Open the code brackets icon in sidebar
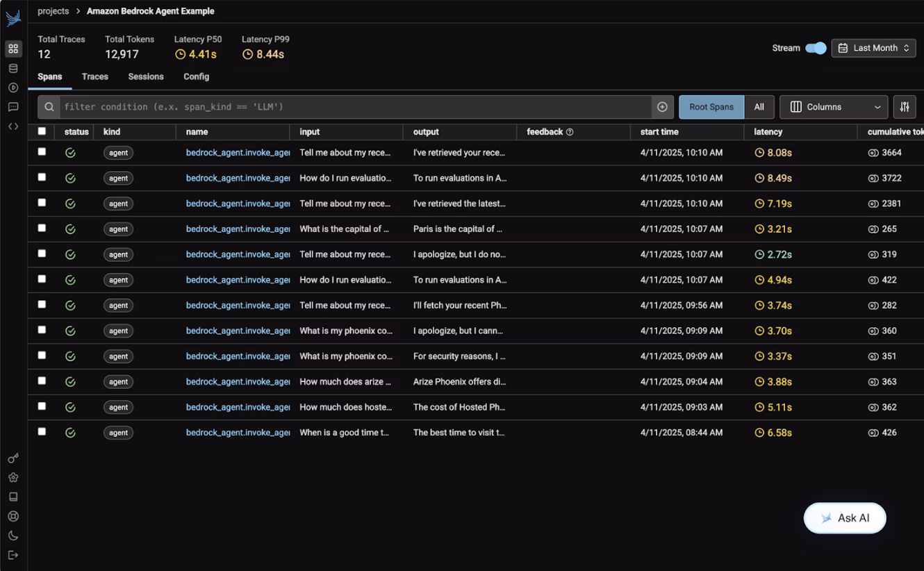The width and height of the screenshot is (924, 571). pos(13,126)
